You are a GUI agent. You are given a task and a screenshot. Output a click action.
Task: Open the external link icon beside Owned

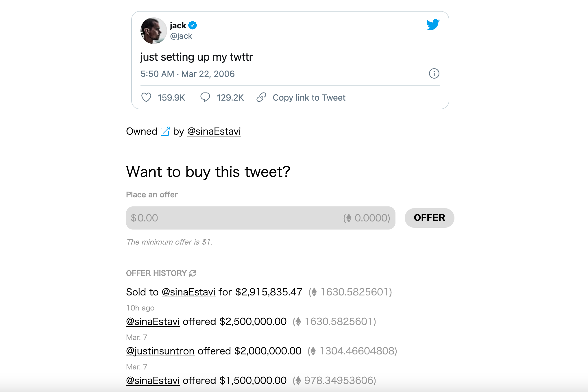click(x=165, y=131)
